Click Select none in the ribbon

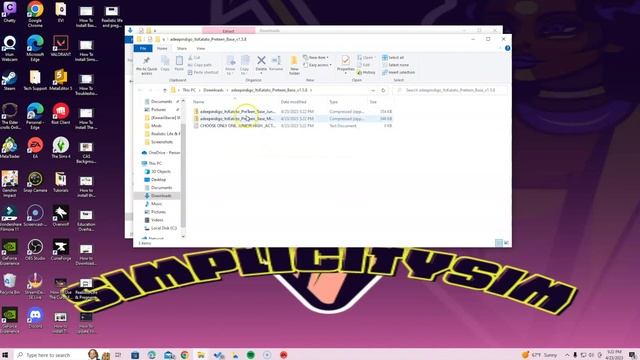point(395,65)
